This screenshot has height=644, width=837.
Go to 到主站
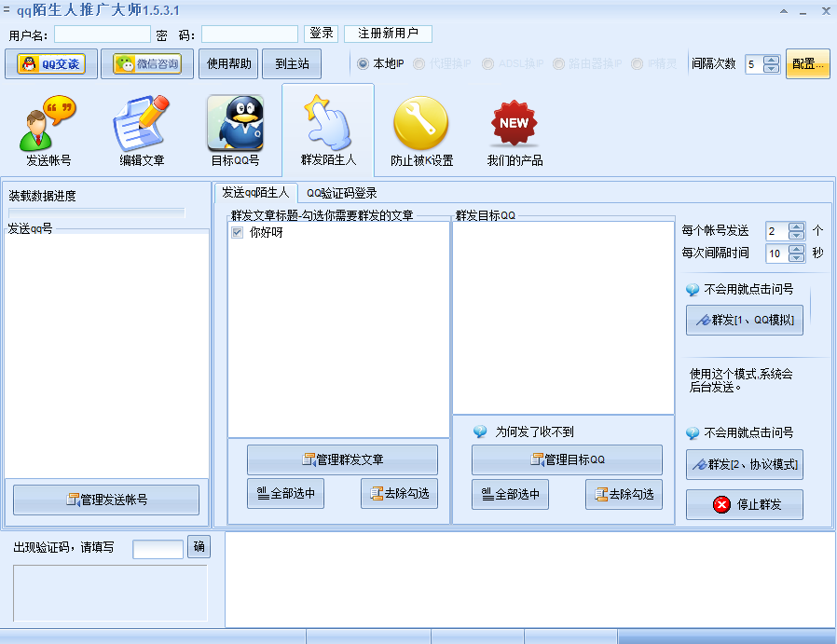click(x=292, y=64)
